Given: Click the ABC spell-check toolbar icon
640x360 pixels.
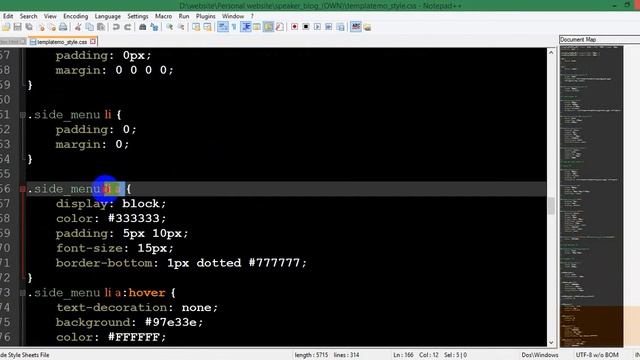Looking at the screenshot, I should tap(356, 27).
